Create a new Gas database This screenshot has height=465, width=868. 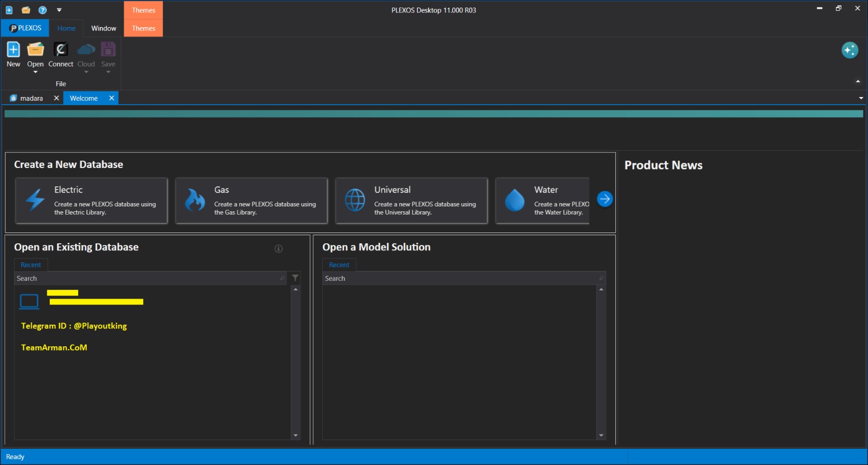251,201
